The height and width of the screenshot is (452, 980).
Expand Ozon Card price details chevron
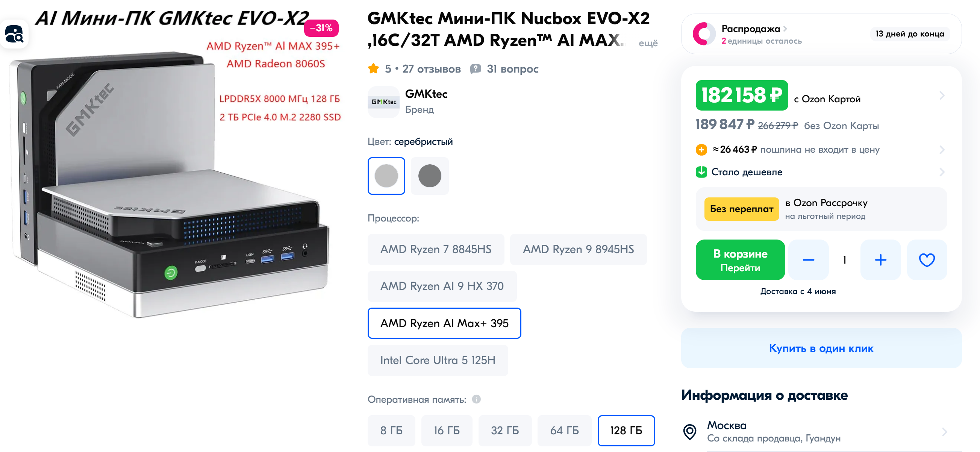tap(942, 95)
